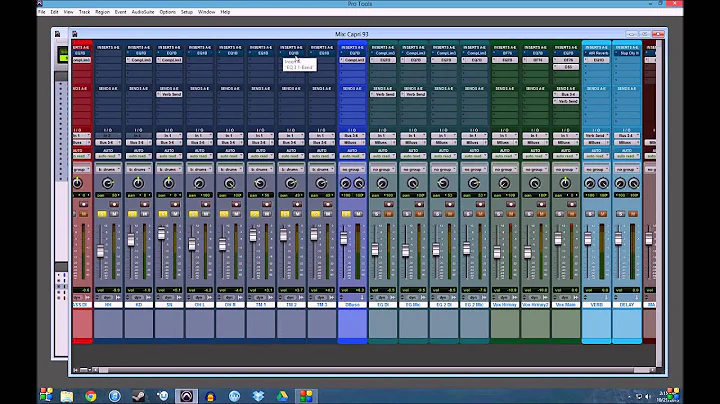Open the AIR Reverb insert on VERB track

[596, 53]
